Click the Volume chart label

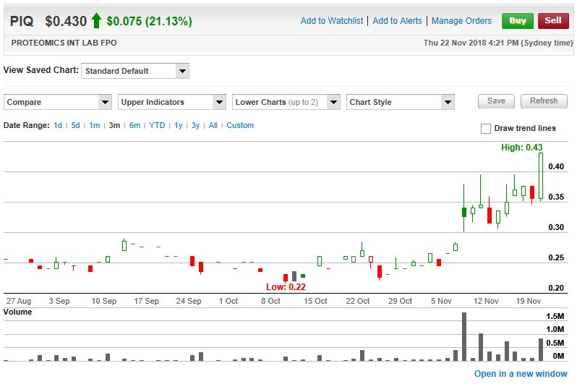pos(17,312)
